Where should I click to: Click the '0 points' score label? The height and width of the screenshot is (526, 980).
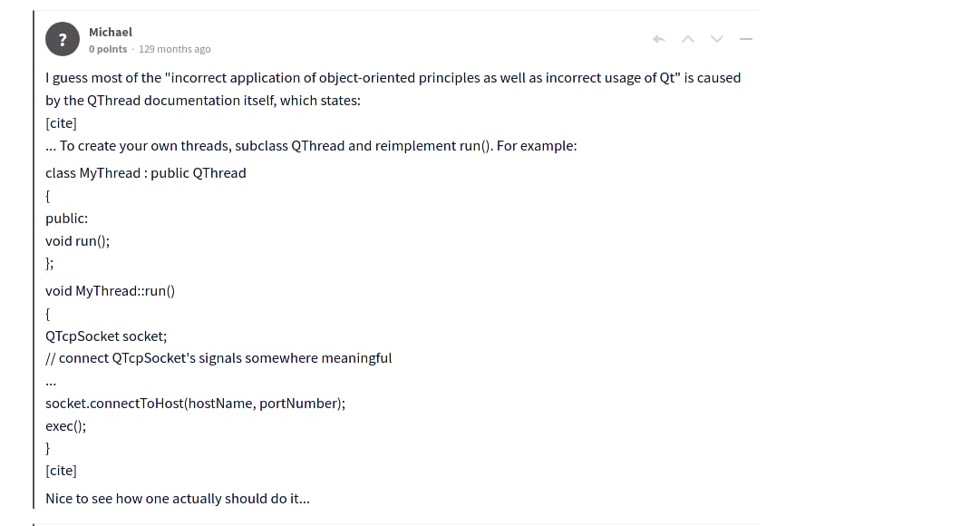click(x=108, y=49)
